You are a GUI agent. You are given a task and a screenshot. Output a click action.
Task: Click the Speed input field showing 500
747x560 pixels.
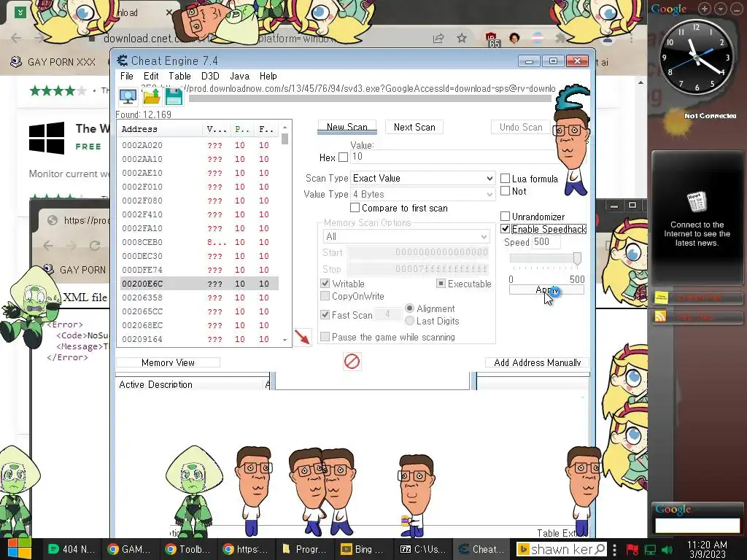click(x=546, y=242)
